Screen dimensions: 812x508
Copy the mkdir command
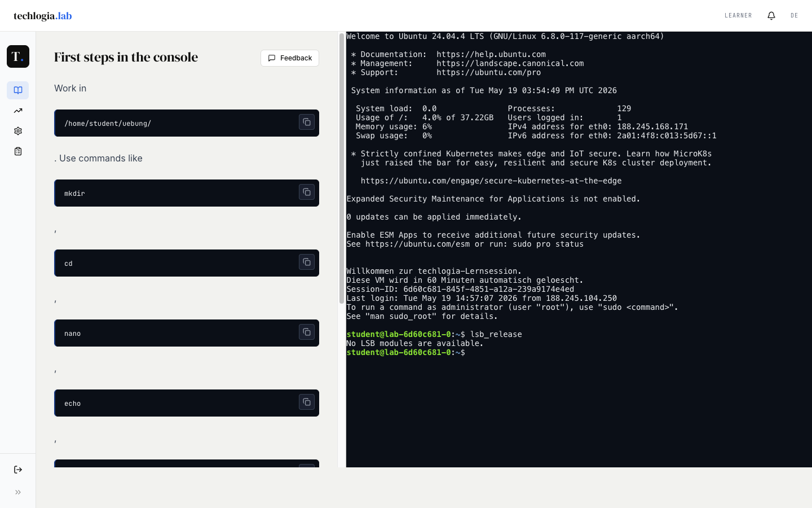[307, 192]
